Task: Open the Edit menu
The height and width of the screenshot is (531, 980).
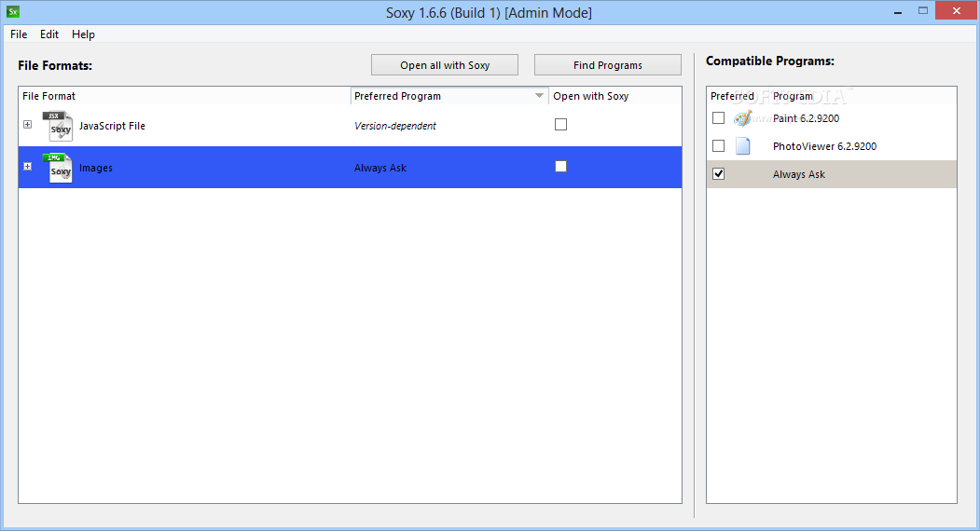Action: click(49, 34)
